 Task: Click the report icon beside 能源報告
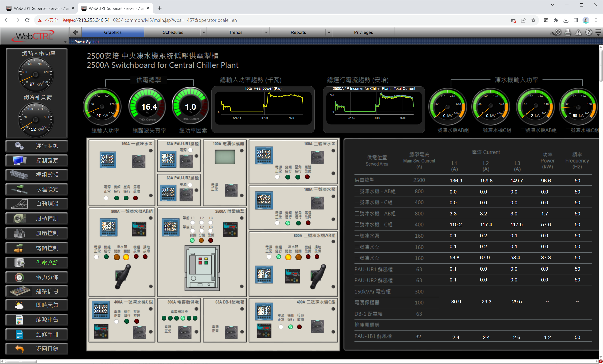tap(19, 320)
